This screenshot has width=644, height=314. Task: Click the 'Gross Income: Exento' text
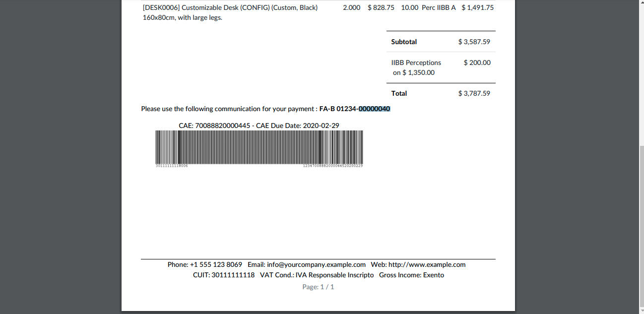point(412,275)
